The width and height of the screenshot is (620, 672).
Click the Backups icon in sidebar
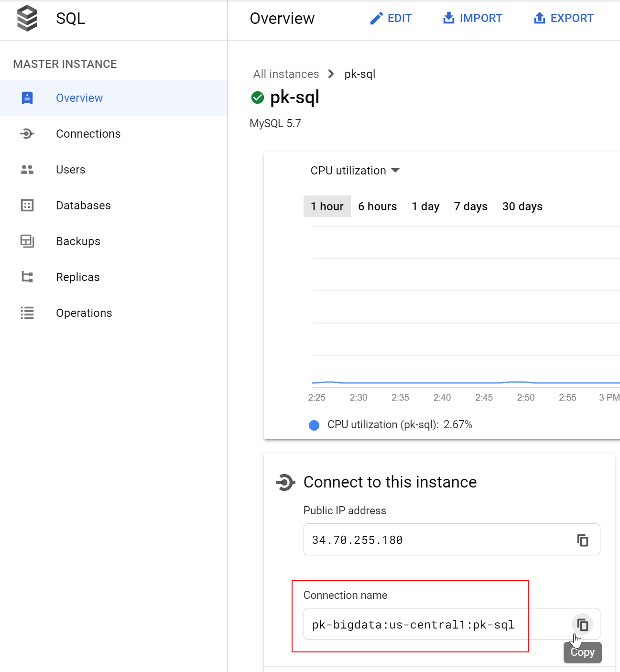point(27,241)
